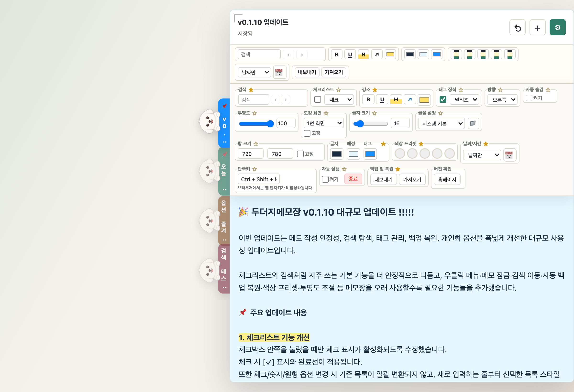This screenshot has height=392, width=574.
Task: Click Bold button in the 강조 settings group
Action: [368, 99]
